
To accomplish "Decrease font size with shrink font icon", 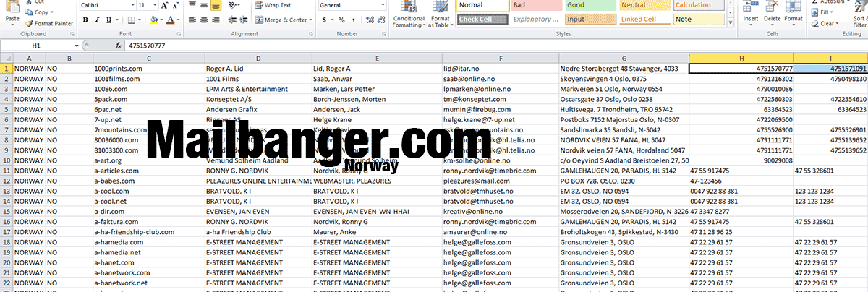I will tap(176, 5).
